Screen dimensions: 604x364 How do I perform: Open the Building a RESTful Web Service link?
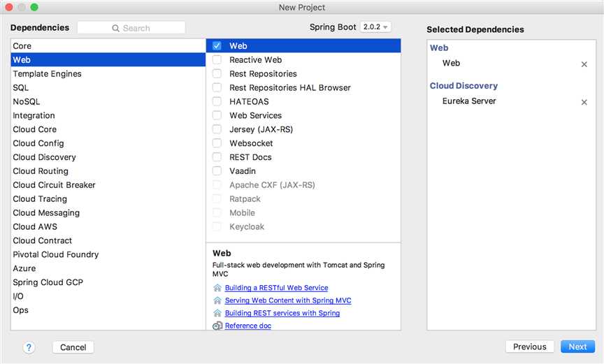tap(276, 288)
